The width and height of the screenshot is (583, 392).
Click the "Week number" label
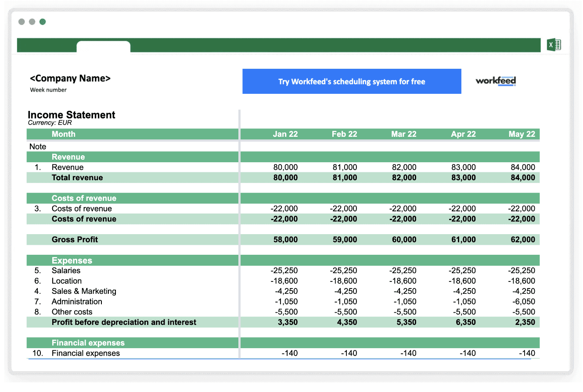(48, 90)
